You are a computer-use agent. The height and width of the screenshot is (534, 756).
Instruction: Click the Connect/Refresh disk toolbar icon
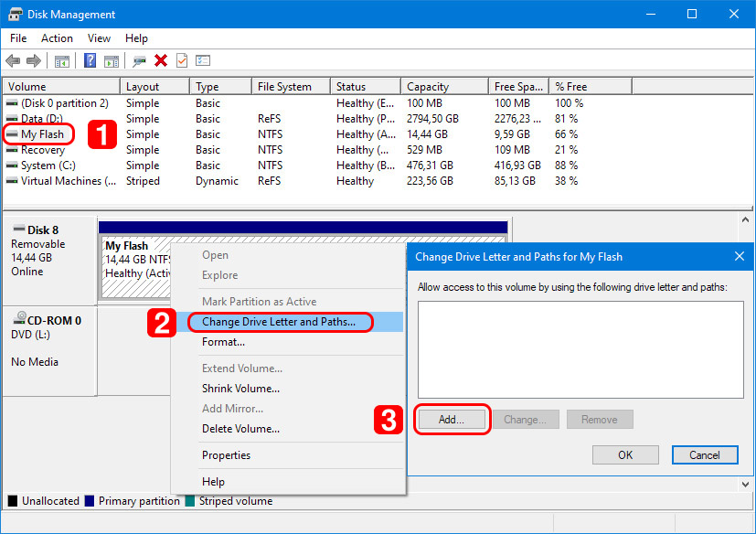coord(139,60)
